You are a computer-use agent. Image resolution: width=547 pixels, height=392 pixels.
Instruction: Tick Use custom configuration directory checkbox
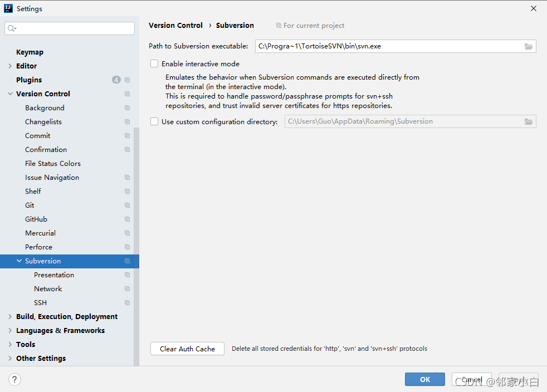pos(154,121)
